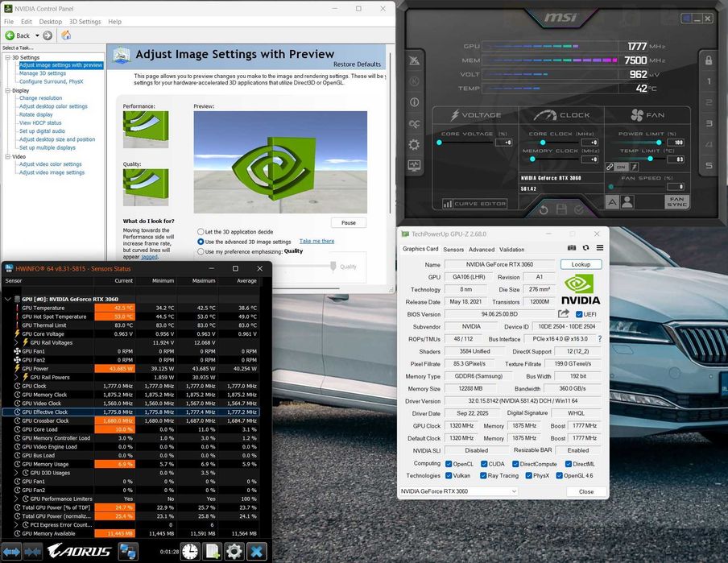
Task: Switch to Sensors tab in GPU-Z
Action: [x=453, y=250]
